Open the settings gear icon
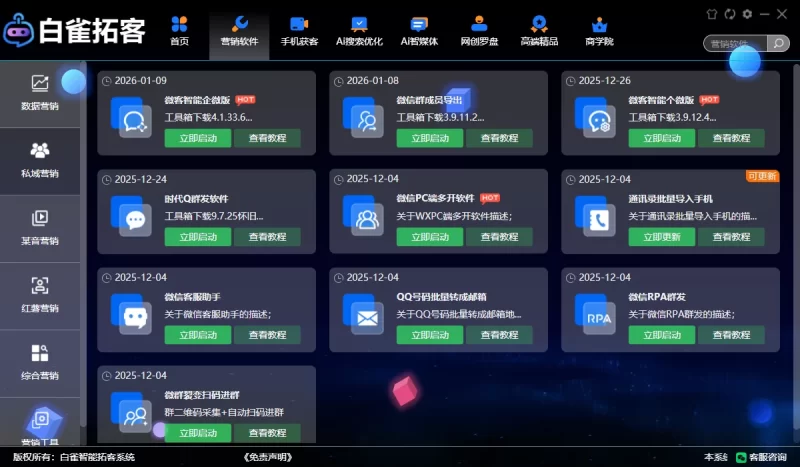This screenshot has width=800, height=467. click(x=747, y=14)
